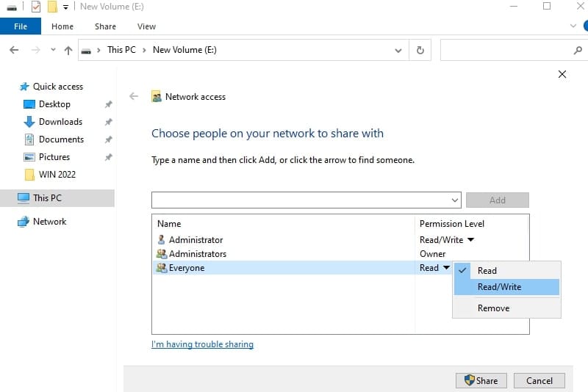This screenshot has height=392, width=588.
Task: Click the pin icon next to Downloads
Action: tap(108, 122)
